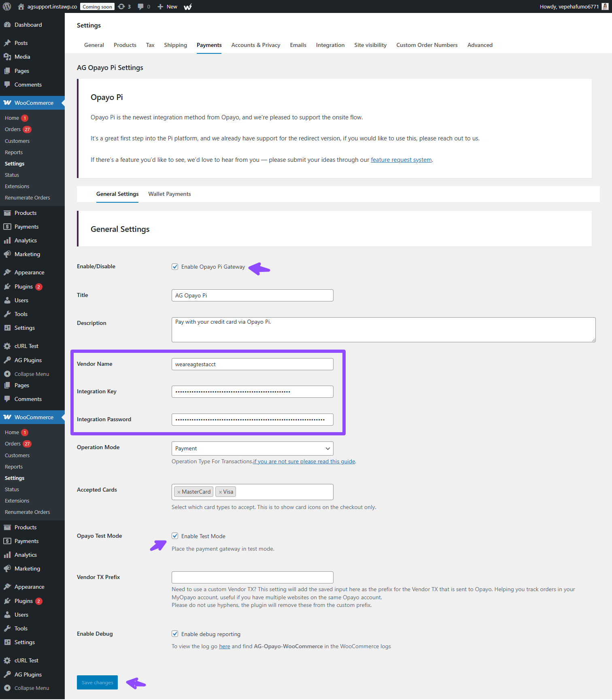612x700 pixels.
Task: Click New in the admin bar
Action: [172, 6]
